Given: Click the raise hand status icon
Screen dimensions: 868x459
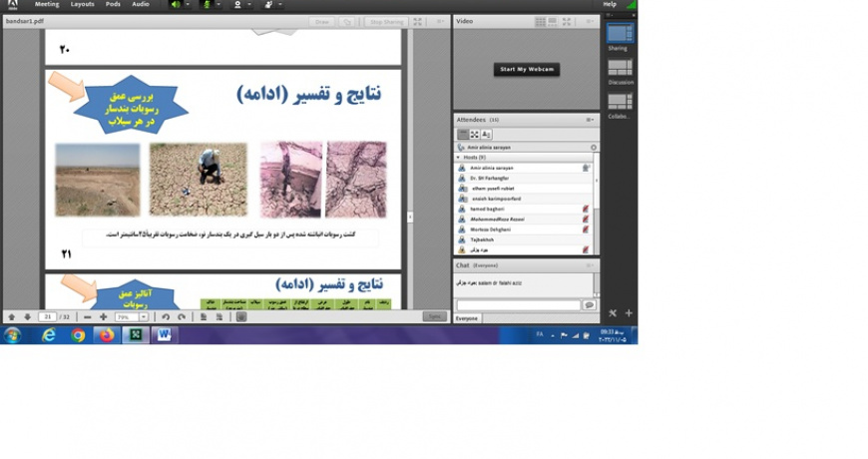Looking at the screenshot, I should (x=268, y=4).
